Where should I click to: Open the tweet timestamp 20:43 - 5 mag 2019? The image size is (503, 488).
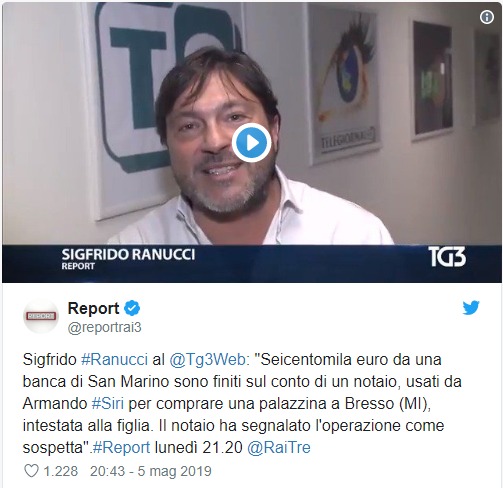pos(151,471)
